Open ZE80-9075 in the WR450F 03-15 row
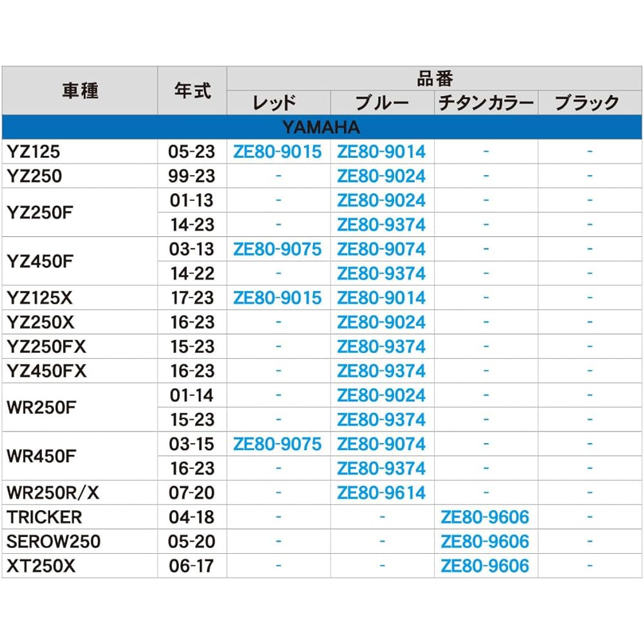The image size is (644, 644). pyautogui.click(x=278, y=444)
